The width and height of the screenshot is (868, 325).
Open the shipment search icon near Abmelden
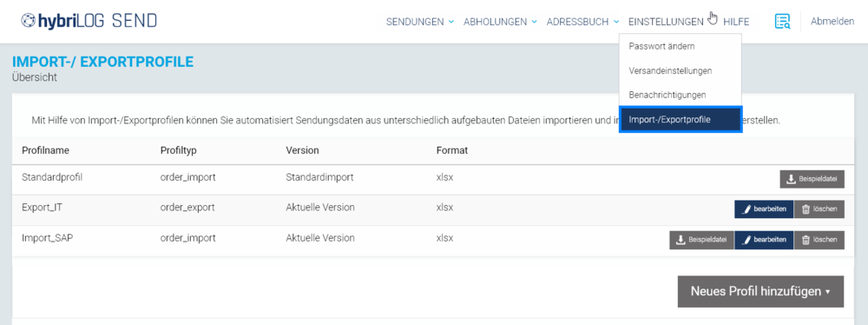click(x=782, y=22)
